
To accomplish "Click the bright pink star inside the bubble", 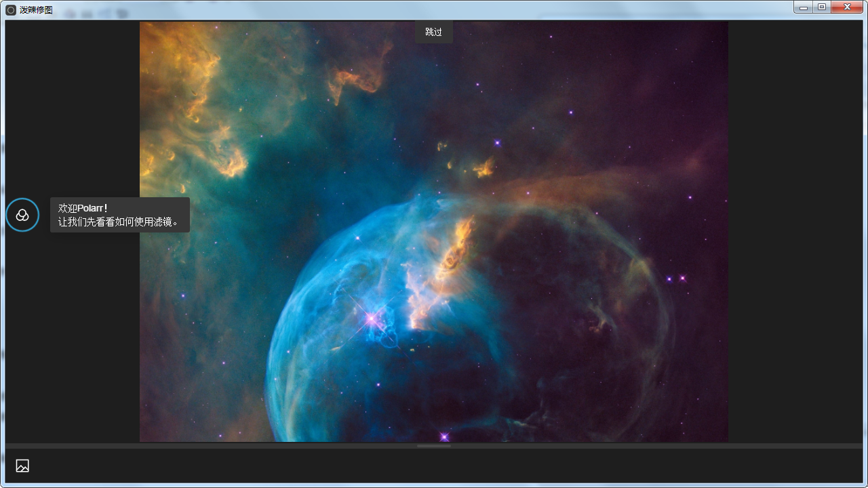I will [371, 318].
